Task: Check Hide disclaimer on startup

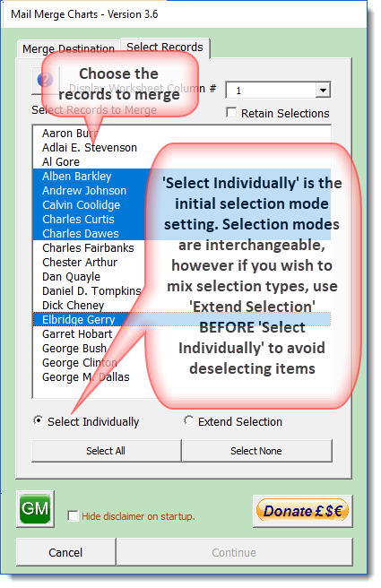Action: pyautogui.click(x=73, y=516)
